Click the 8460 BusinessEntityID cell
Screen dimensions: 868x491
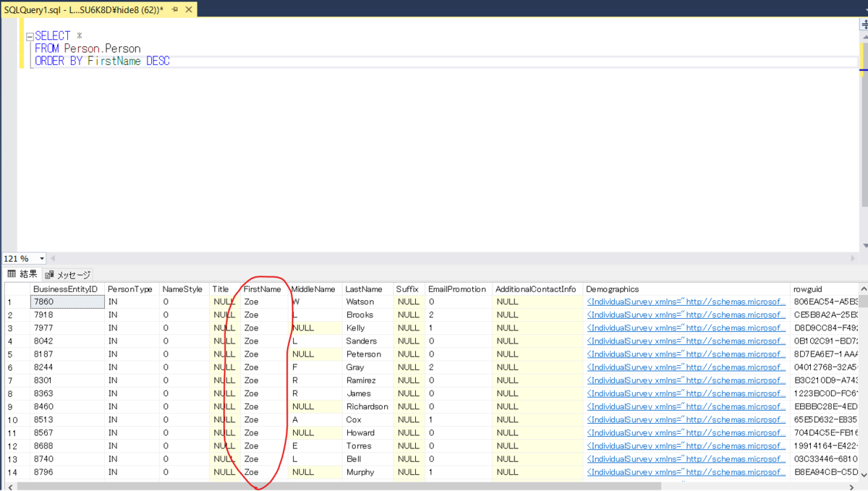click(67, 406)
